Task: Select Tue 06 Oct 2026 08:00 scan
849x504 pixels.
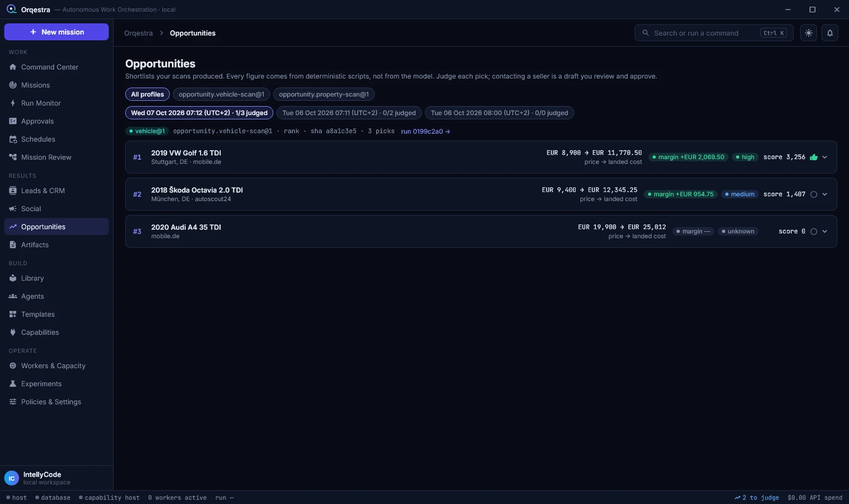Action: tap(499, 113)
